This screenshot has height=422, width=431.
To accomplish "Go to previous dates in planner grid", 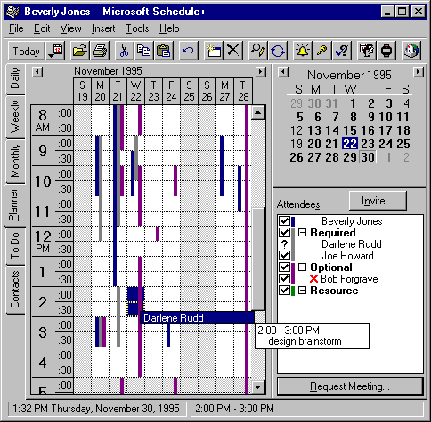I will point(38,72).
